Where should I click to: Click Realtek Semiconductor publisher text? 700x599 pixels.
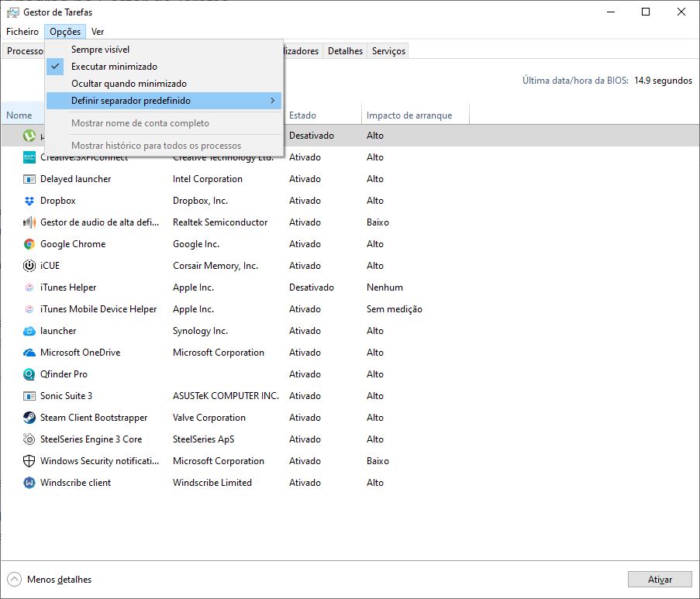tap(220, 222)
